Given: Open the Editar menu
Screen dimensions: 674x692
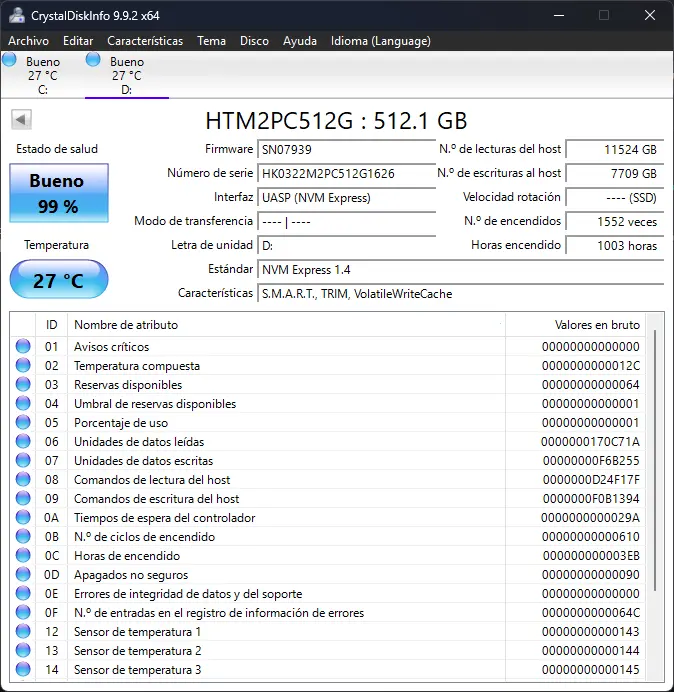Looking at the screenshot, I should coord(78,41).
